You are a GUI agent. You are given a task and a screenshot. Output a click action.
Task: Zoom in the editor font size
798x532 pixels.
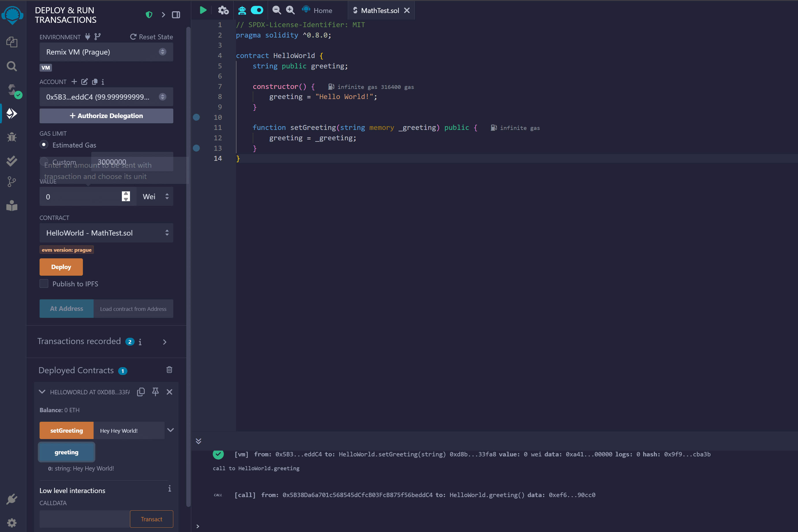[x=290, y=10]
